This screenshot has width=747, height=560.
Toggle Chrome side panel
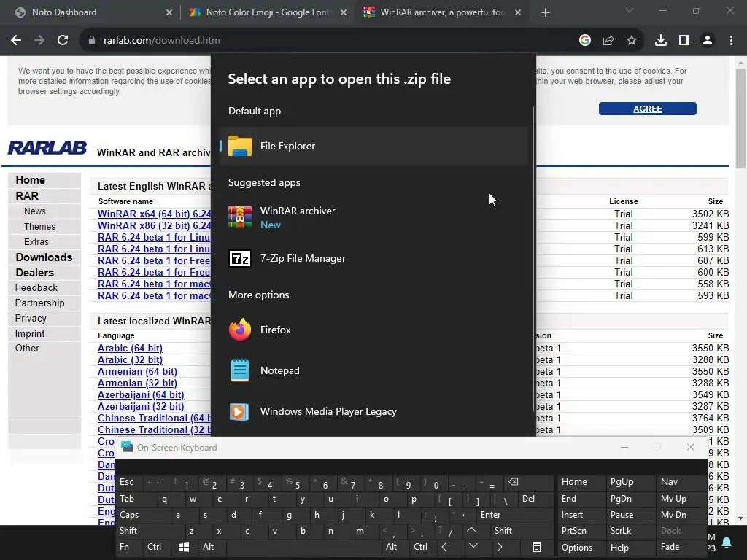click(684, 41)
